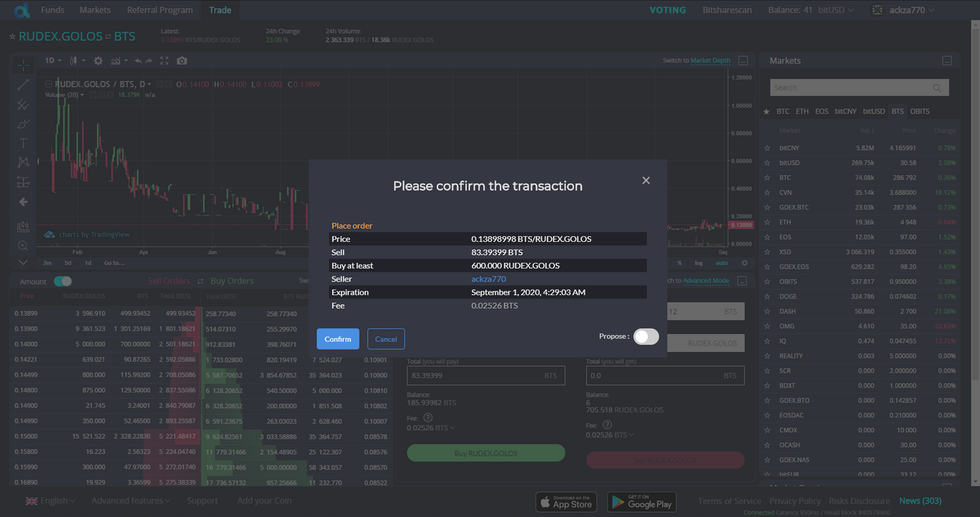
Task: Open the ackza770 account dropdown
Action: click(903, 10)
